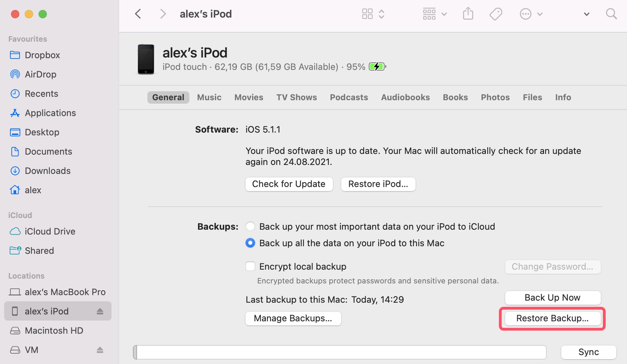Switch to the Music tab
The height and width of the screenshot is (364, 627).
[209, 97]
